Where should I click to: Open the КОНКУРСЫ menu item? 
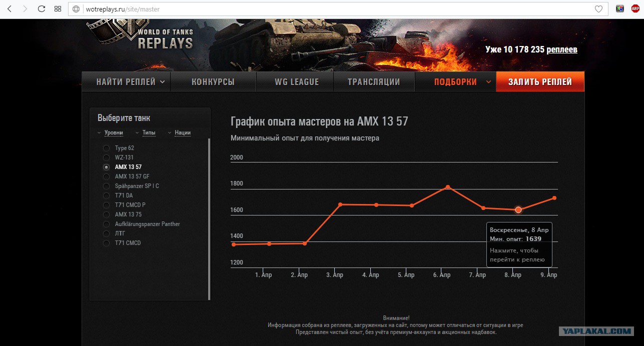pos(213,82)
